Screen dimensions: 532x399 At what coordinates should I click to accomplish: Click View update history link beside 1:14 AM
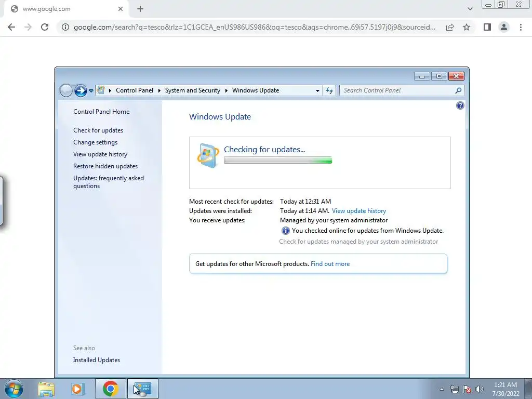click(359, 211)
